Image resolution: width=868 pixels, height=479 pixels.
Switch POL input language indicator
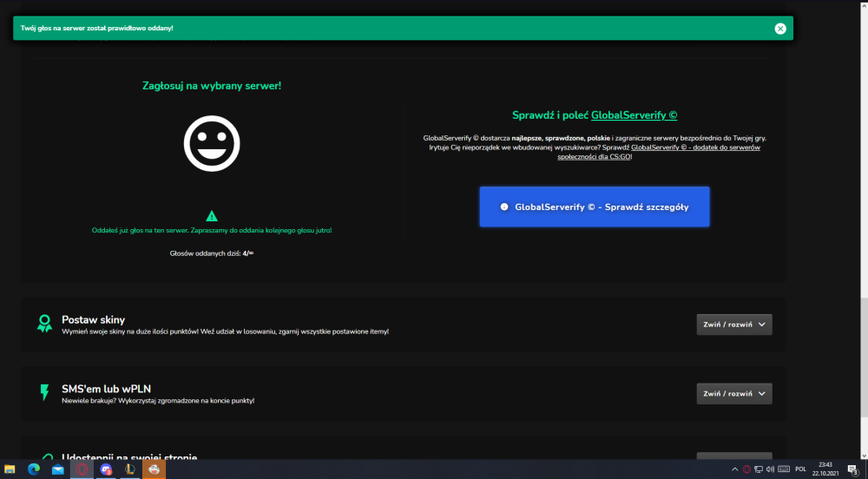pos(800,469)
